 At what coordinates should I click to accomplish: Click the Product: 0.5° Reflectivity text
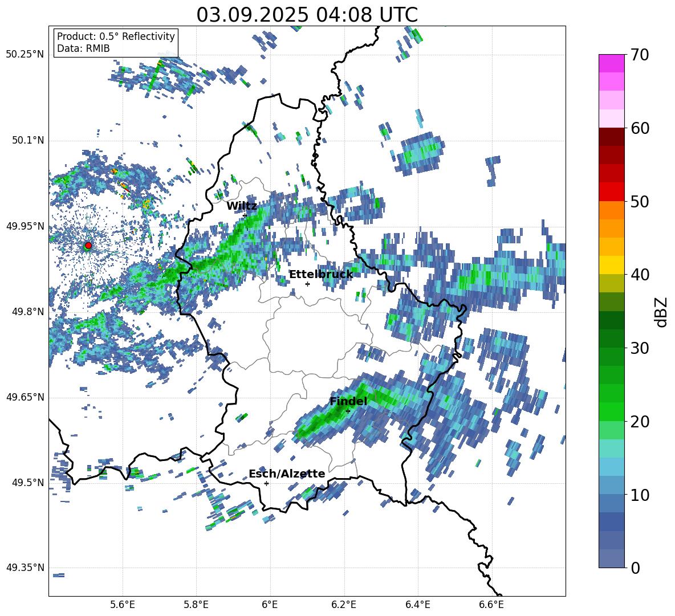click(x=116, y=36)
